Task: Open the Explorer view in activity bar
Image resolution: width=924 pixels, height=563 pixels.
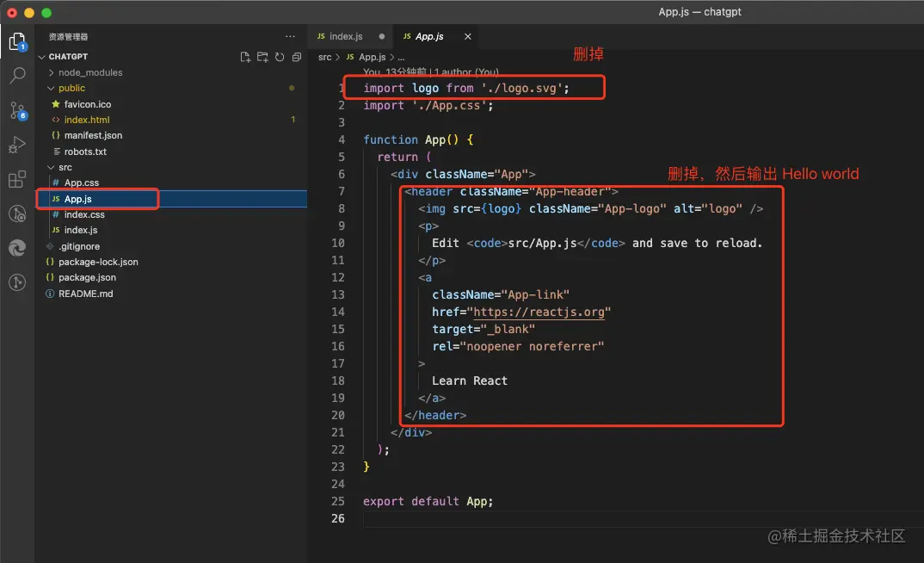Action: (x=17, y=42)
